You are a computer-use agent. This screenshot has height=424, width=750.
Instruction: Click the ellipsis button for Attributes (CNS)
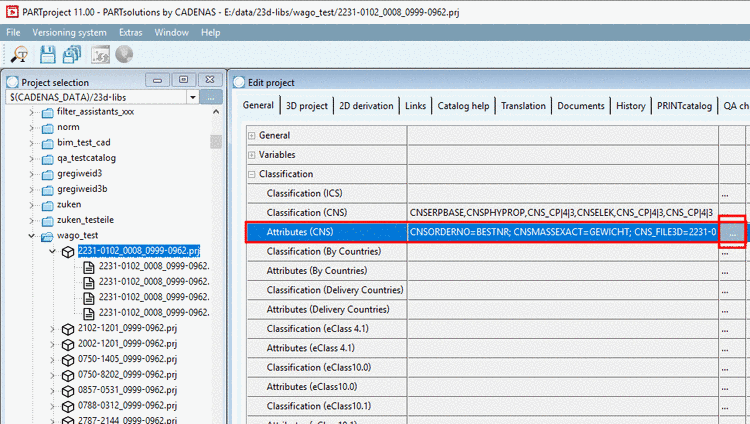coord(732,232)
